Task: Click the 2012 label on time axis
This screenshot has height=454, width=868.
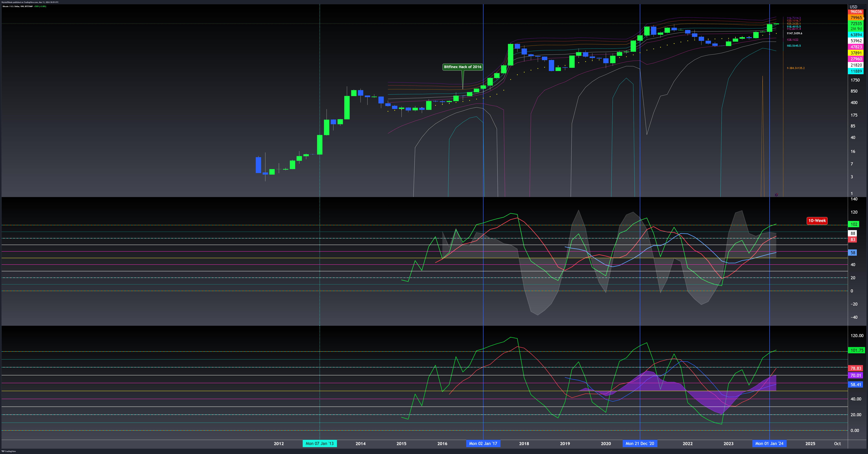Action: click(279, 444)
